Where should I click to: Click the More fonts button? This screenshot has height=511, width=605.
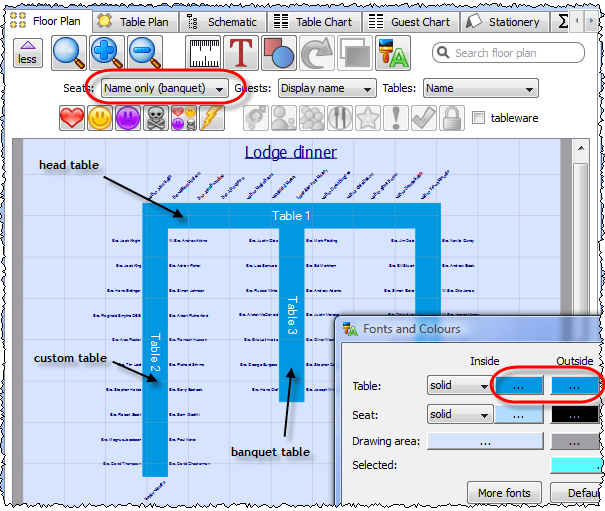tap(504, 492)
